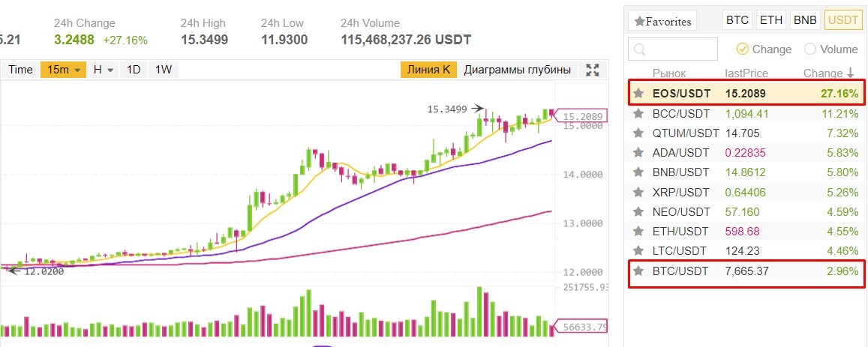The width and height of the screenshot is (868, 347).
Task: Click the search magnifier icon
Action: pyautogui.click(x=640, y=49)
